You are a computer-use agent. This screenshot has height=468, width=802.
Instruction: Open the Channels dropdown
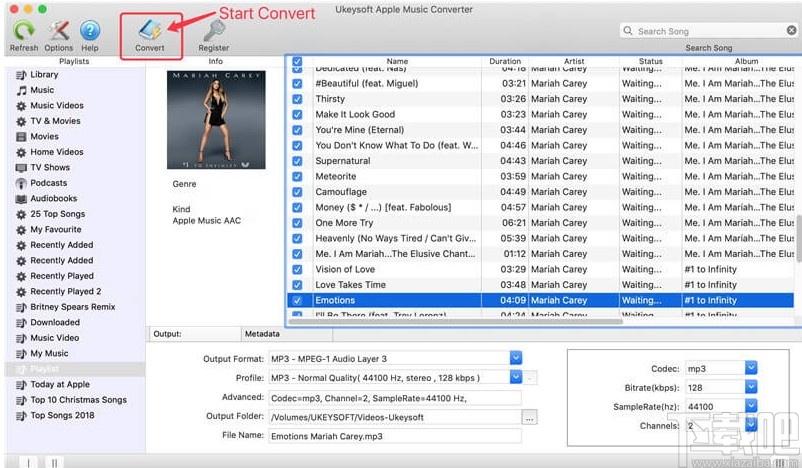750,425
